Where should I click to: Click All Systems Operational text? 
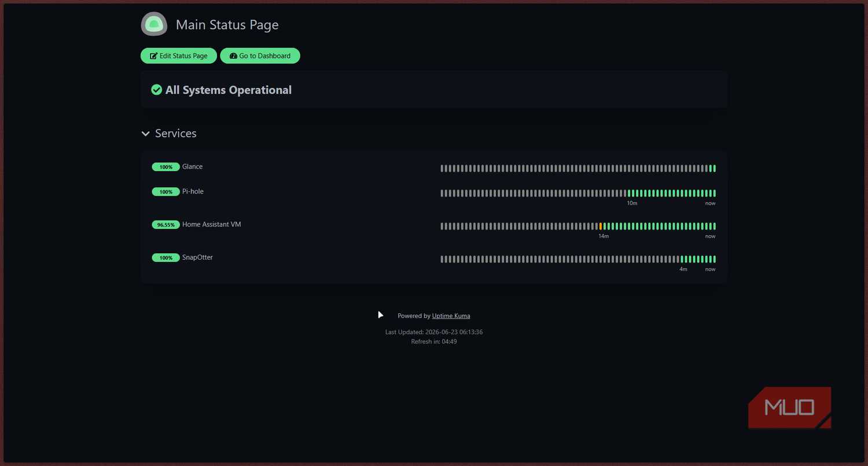point(229,90)
